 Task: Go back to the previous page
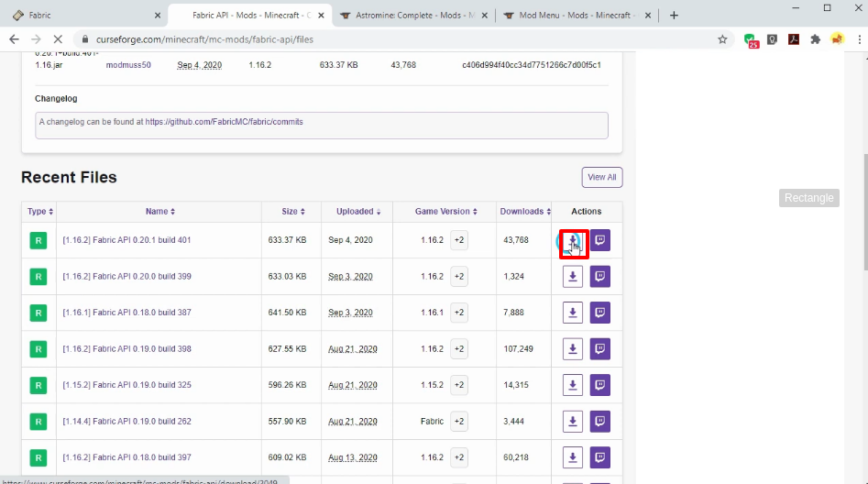pos(14,39)
